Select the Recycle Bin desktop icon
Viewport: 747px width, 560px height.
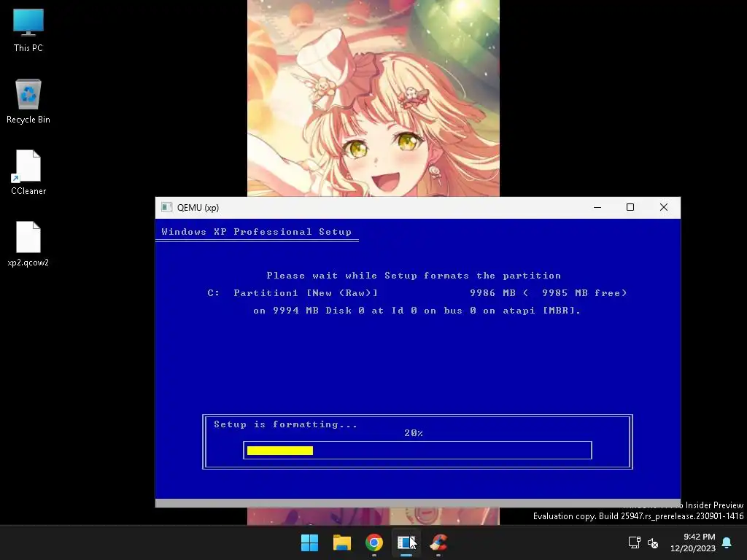[28, 101]
